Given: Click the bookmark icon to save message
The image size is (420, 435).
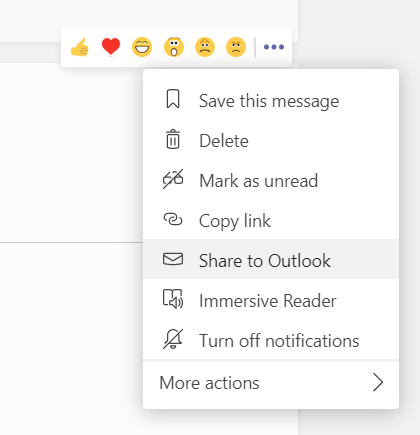Looking at the screenshot, I should [x=173, y=99].
